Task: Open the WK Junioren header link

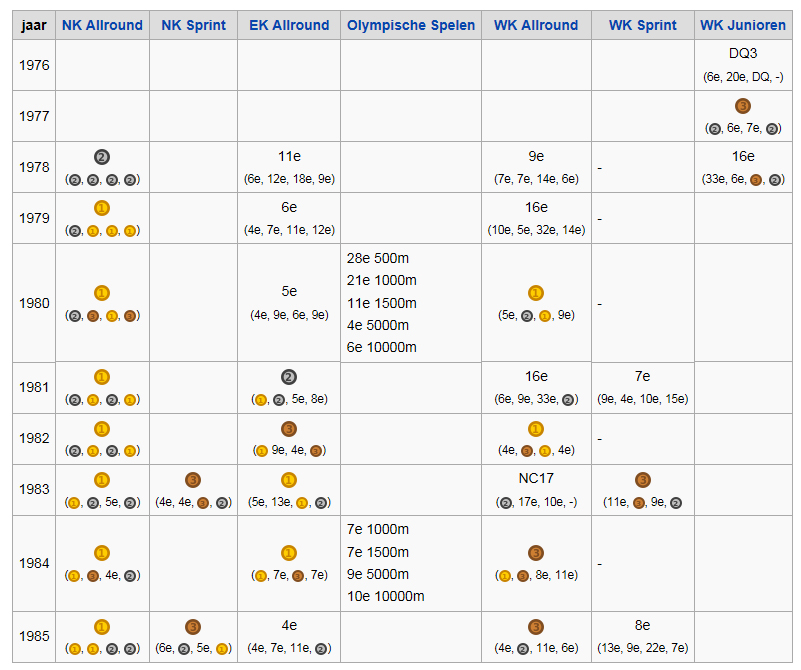Action: 743,25
